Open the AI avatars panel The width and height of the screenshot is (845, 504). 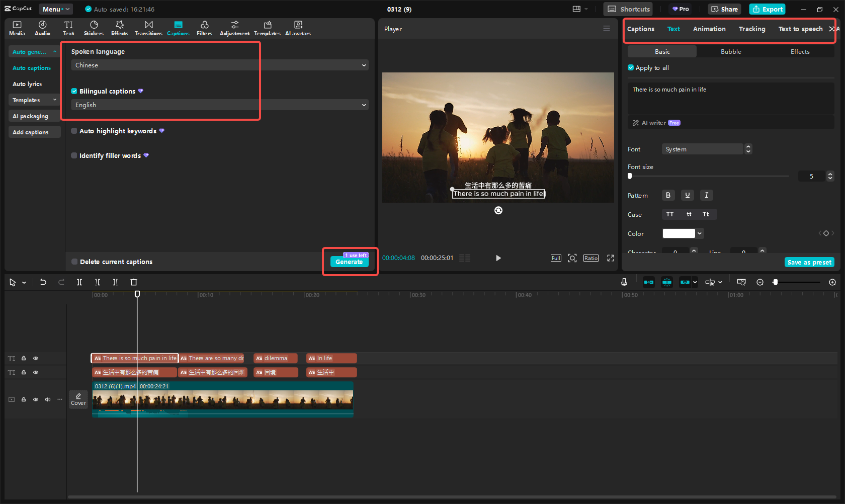298,28
